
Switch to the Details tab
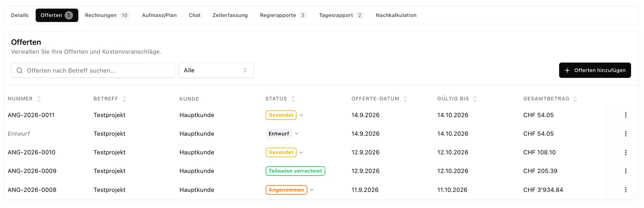[x=20, y=15]
